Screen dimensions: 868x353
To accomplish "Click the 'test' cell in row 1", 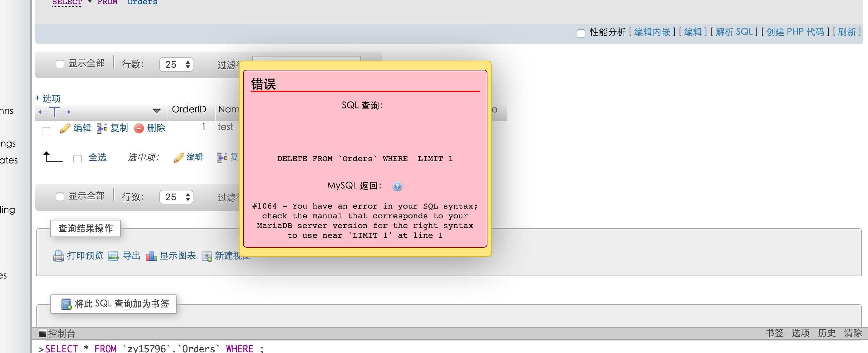I will point(226,127).
